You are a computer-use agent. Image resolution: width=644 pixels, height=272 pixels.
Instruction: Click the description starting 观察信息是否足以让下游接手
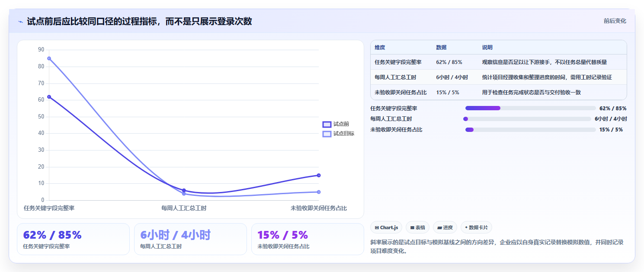pyautogui.click(x=544, y=62)
